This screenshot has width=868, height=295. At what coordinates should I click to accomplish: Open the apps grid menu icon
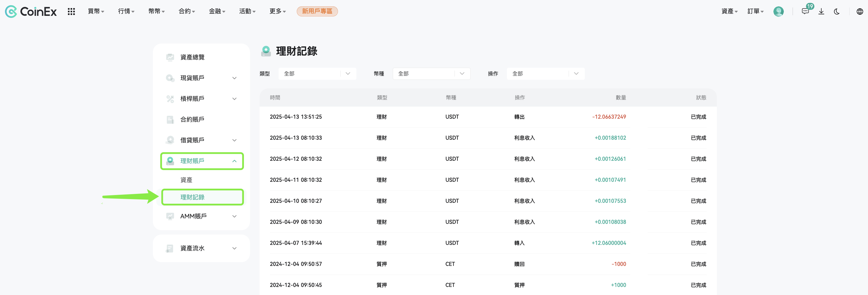[x=71, y=12]
